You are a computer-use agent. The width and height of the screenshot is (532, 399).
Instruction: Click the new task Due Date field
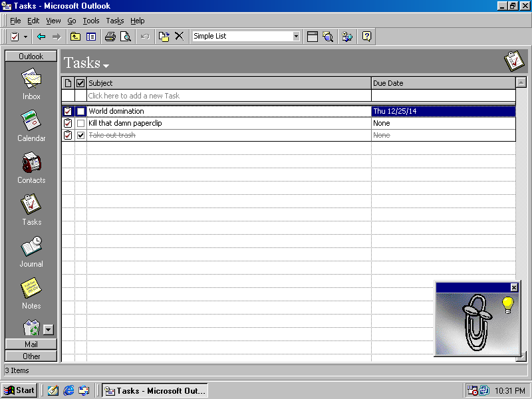[444, 96]
